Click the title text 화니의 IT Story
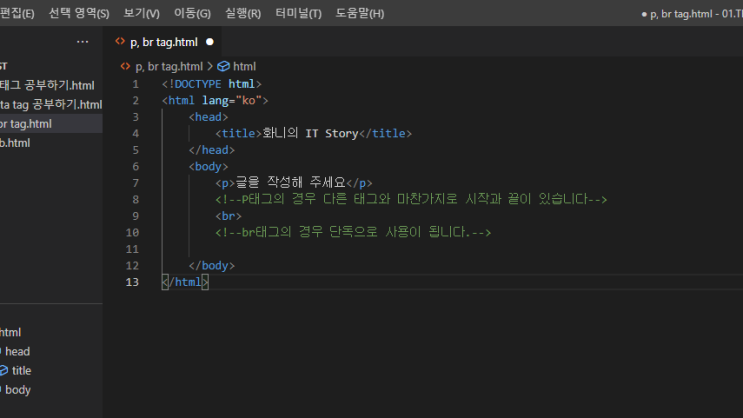 pyautogui.click(x=310, y=133)
